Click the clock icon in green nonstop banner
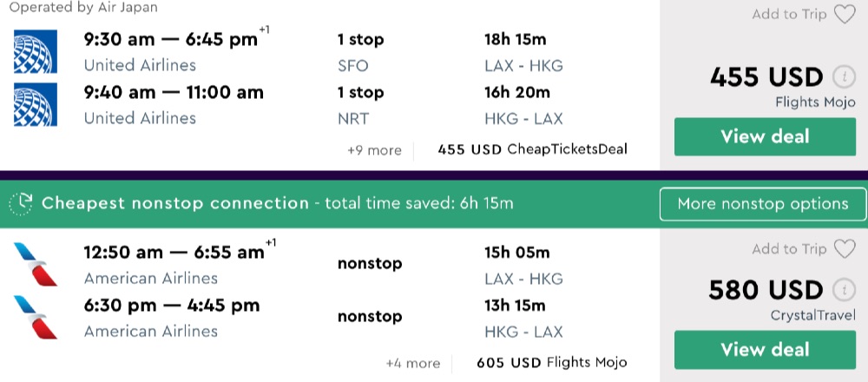Screen dimensions: 868x382 pyautogui.click(x=21, y=204)
